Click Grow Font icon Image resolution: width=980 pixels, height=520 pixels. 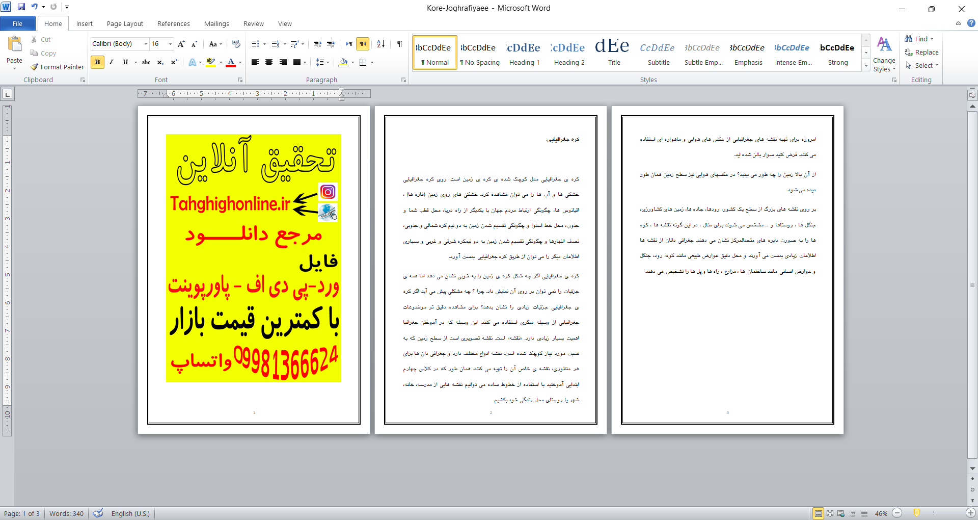[x=181, y=44]
